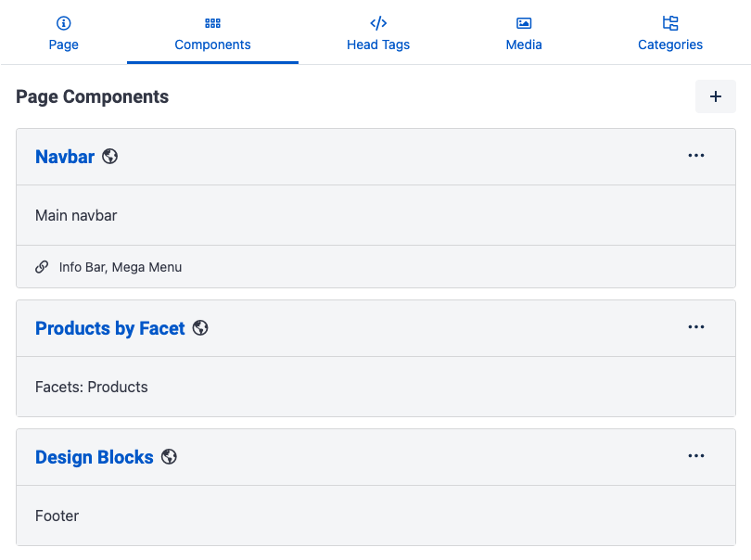Viewport: 751px width, 560px height.
Task: Click the Info Bar, Mega Menu linked text
Action: pyautogui.click(x=121, y=267)
